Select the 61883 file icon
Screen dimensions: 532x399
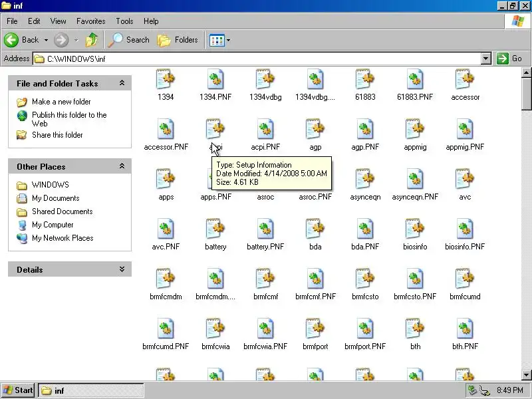(365, 79)
